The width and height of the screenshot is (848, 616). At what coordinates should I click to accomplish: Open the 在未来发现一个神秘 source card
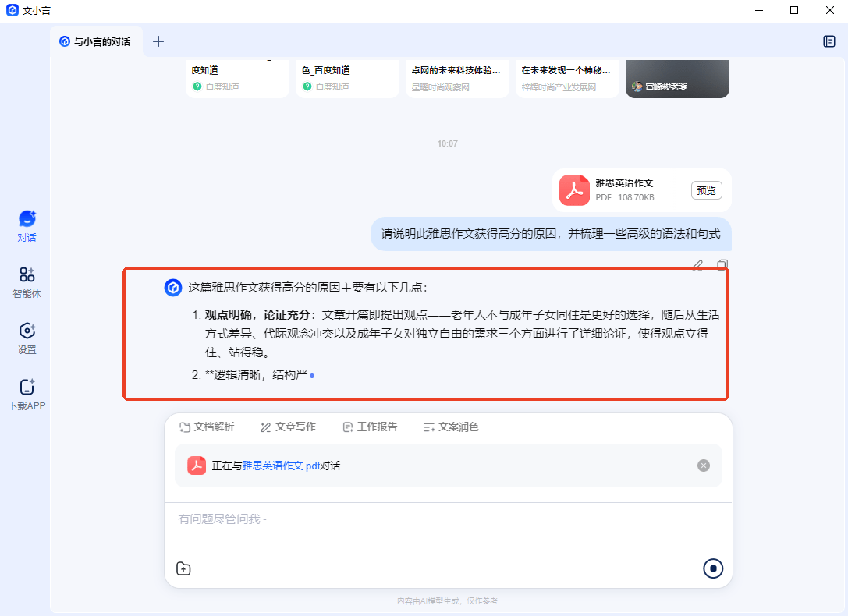point(567,78)
